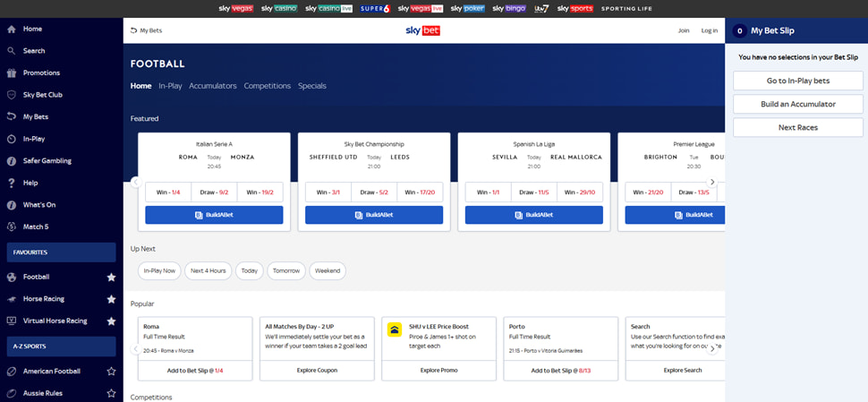Click the Log in link
Image resolution: width=868 pixels, height=402 pixels.
pyautogui.click(x=709, y=31)
